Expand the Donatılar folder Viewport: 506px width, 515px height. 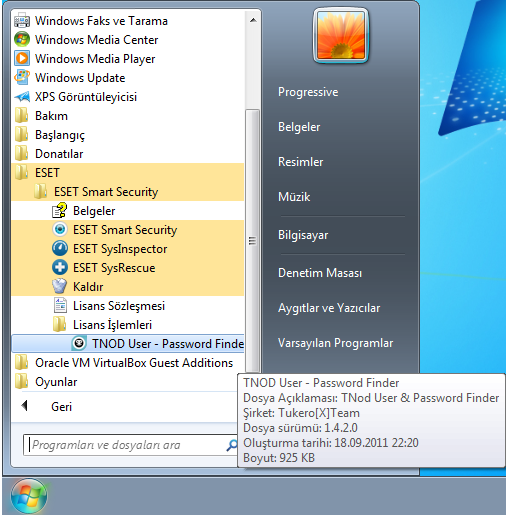[x=128, y=154]
